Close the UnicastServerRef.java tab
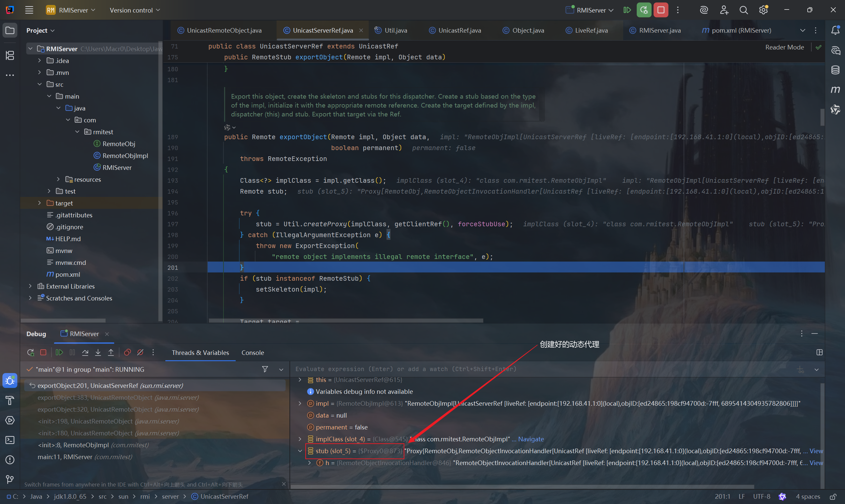Viewport: 845px width, 504px height. pyautogui.click(x=361, y=30)
